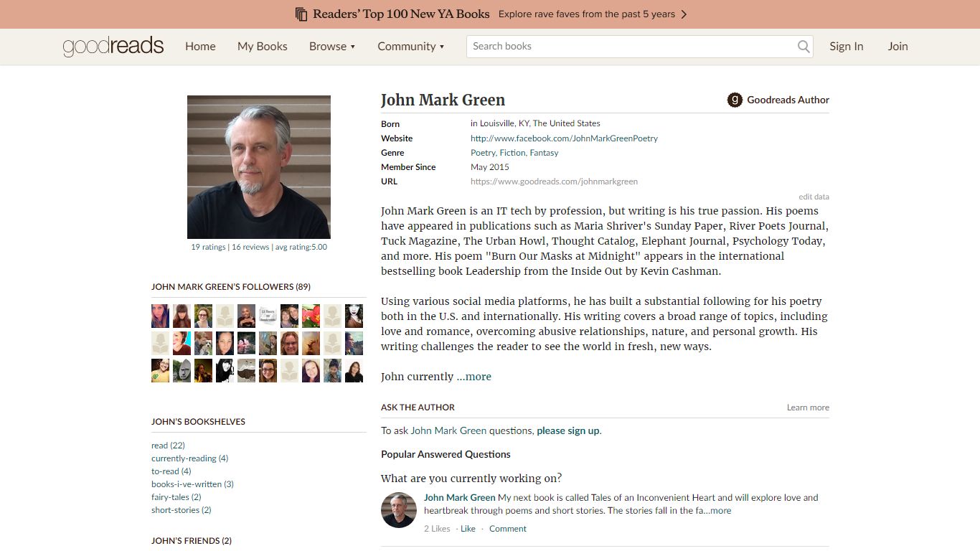Open John Mark Green's large profile photo
Viewport: 980px width, 551px height.
click(x=259, y=167)
